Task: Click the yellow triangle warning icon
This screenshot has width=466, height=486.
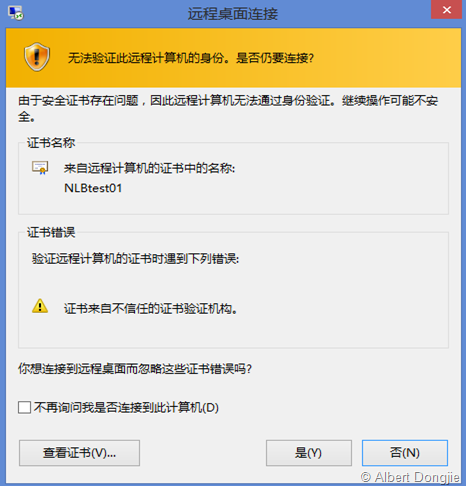Action: (40, 306)
